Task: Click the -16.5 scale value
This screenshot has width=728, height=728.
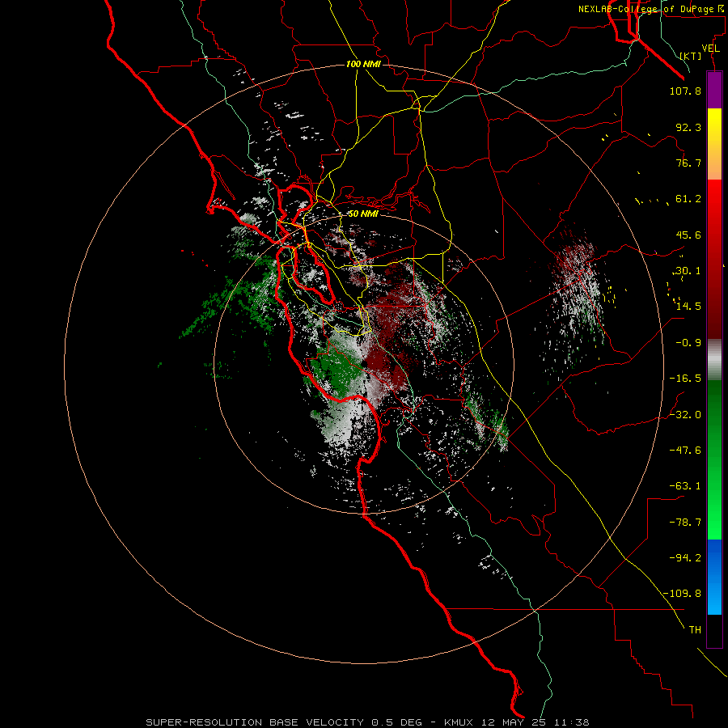Action: coord(685,379)
